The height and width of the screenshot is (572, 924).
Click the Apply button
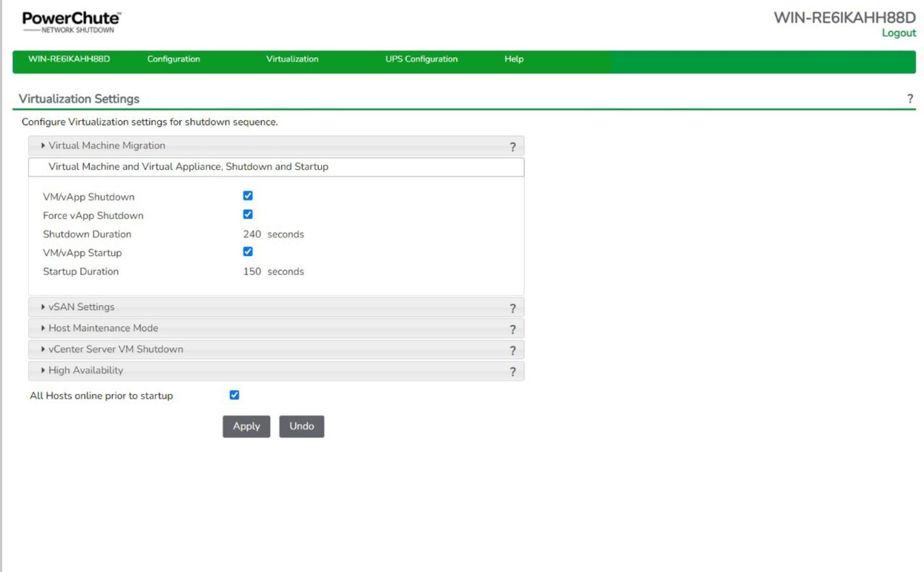coord(246,427)
